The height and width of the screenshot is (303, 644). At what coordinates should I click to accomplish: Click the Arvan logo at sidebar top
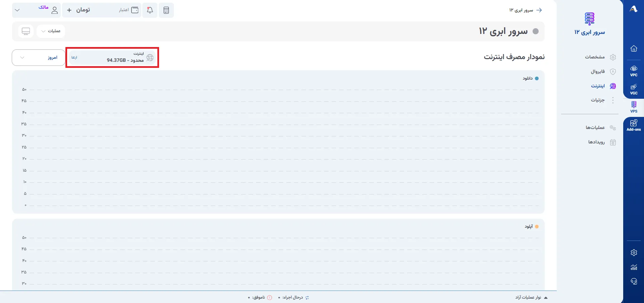[634, 9]
